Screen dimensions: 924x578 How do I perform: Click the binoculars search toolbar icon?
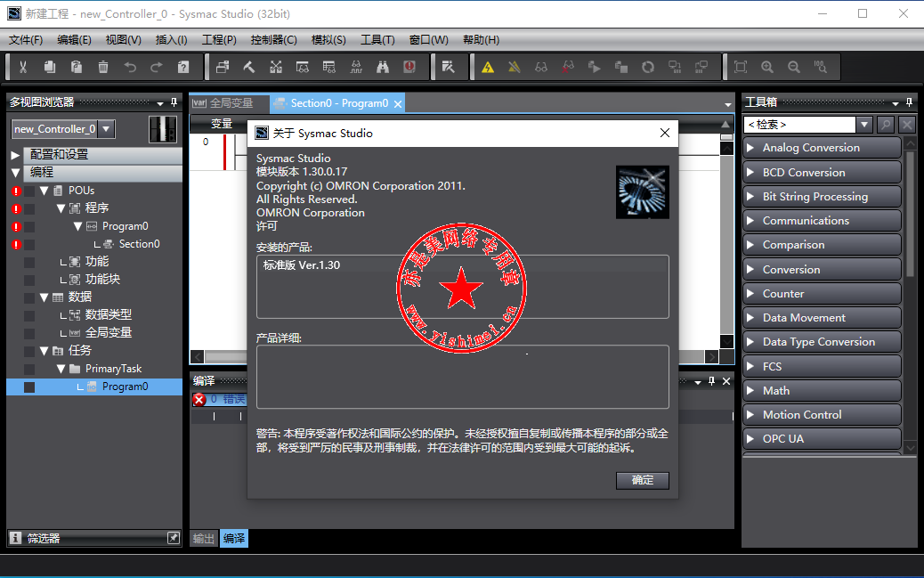click(x=383, y=67)
